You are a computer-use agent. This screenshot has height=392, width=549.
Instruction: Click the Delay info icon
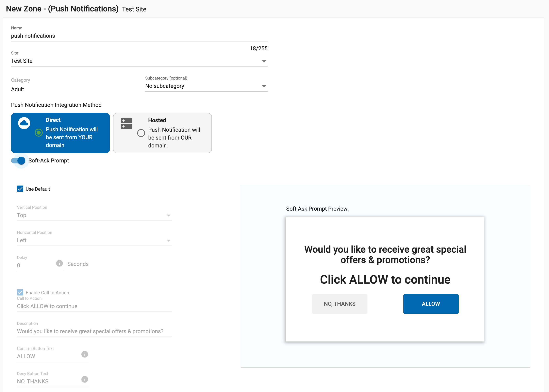point(59,263)
